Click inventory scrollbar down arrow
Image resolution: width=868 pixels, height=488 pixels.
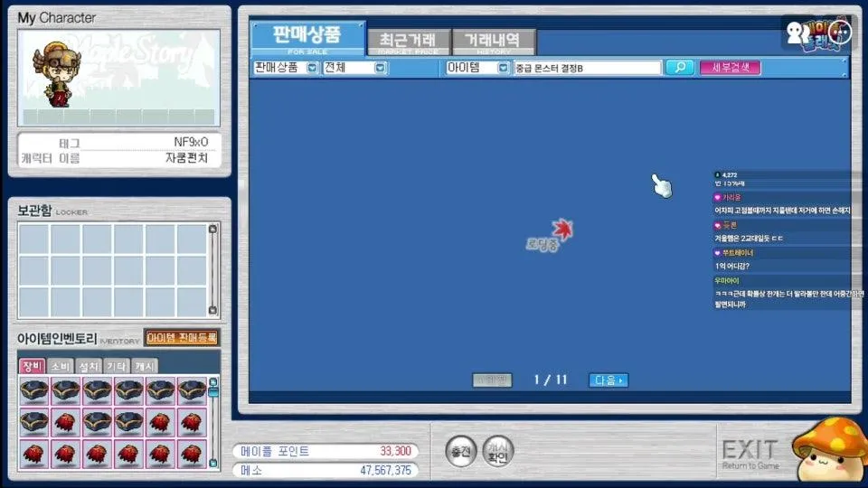pyautogui.click(x=213, y=463)
